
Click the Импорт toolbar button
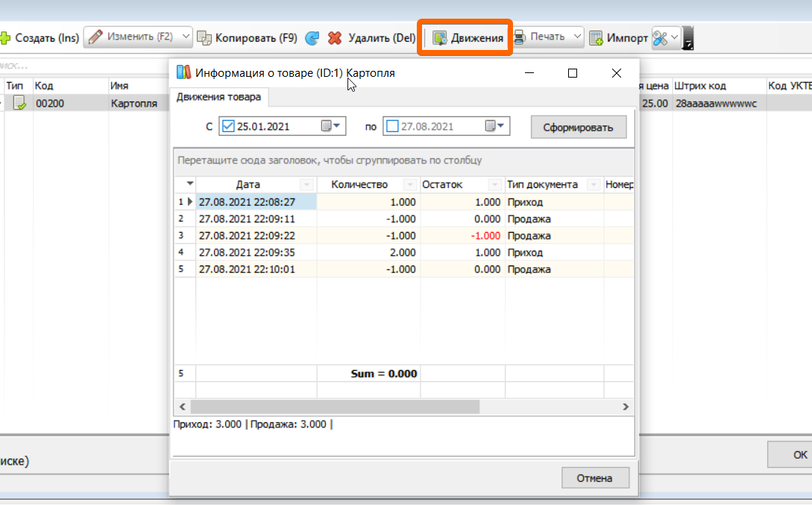[619, 38]
